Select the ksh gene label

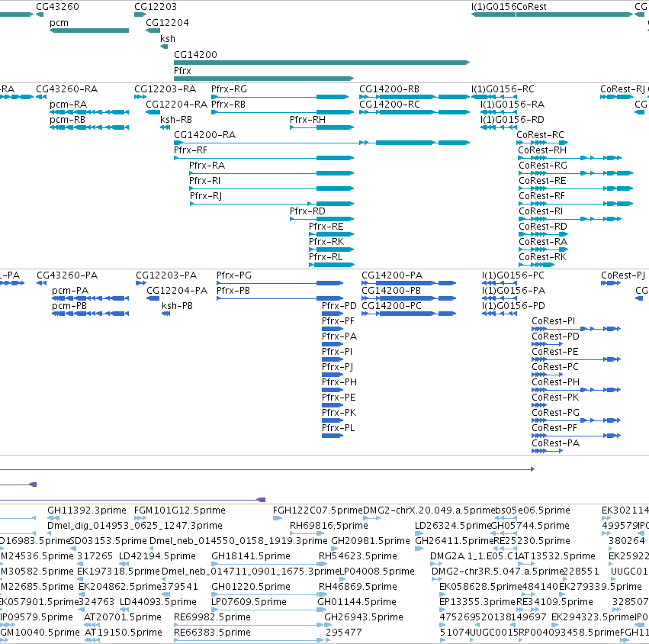[168, 38]
